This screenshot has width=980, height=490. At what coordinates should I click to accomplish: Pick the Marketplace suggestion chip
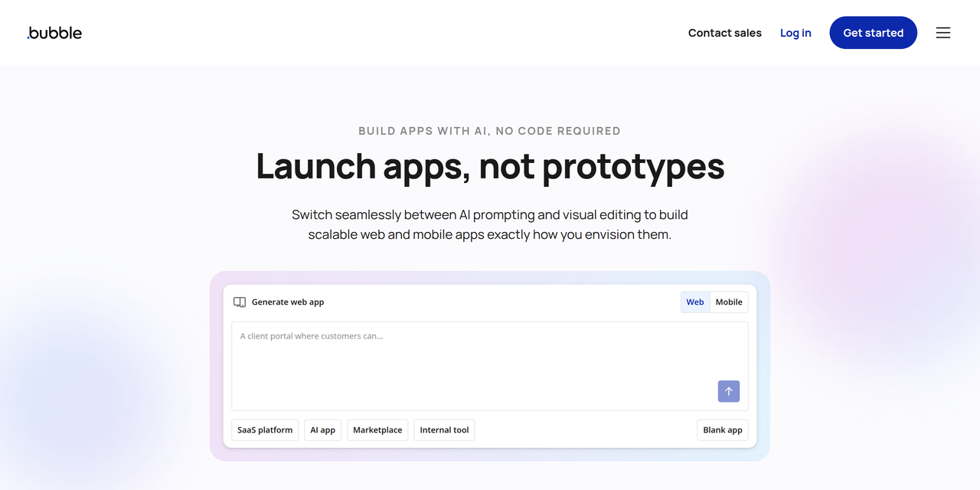(x=377, y=430)
